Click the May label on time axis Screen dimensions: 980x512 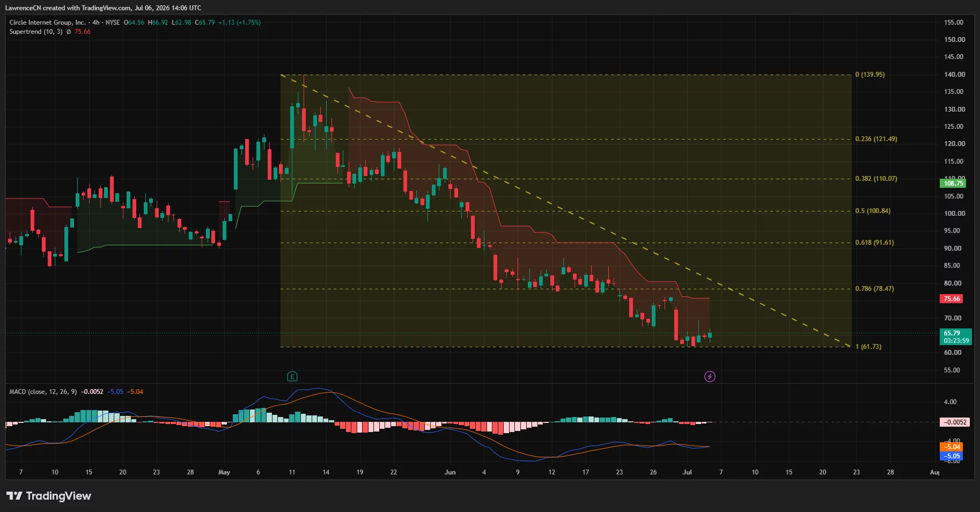[x=224, y=472]
